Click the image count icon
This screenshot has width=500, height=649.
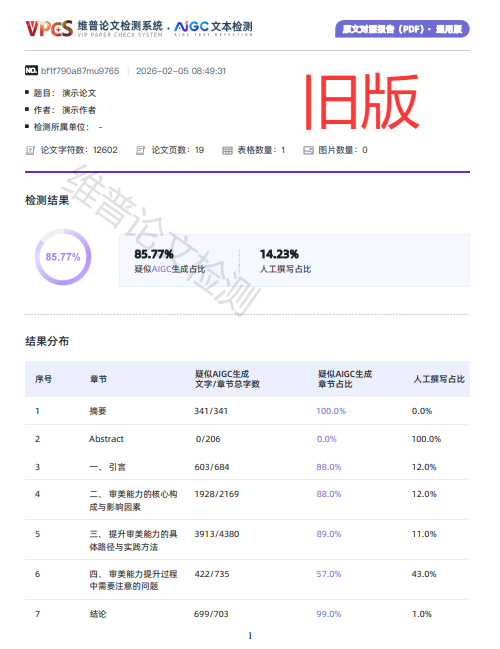pos(308,150)
